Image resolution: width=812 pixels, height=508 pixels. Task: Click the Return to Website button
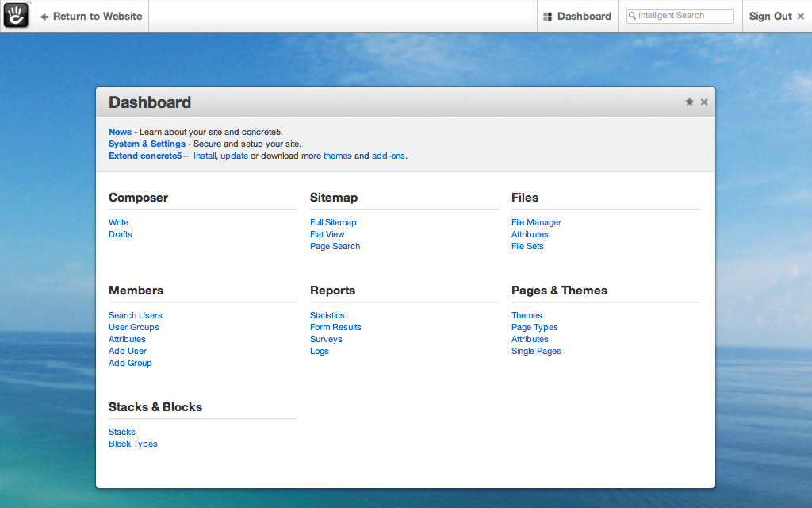click(x=91, y=16)
